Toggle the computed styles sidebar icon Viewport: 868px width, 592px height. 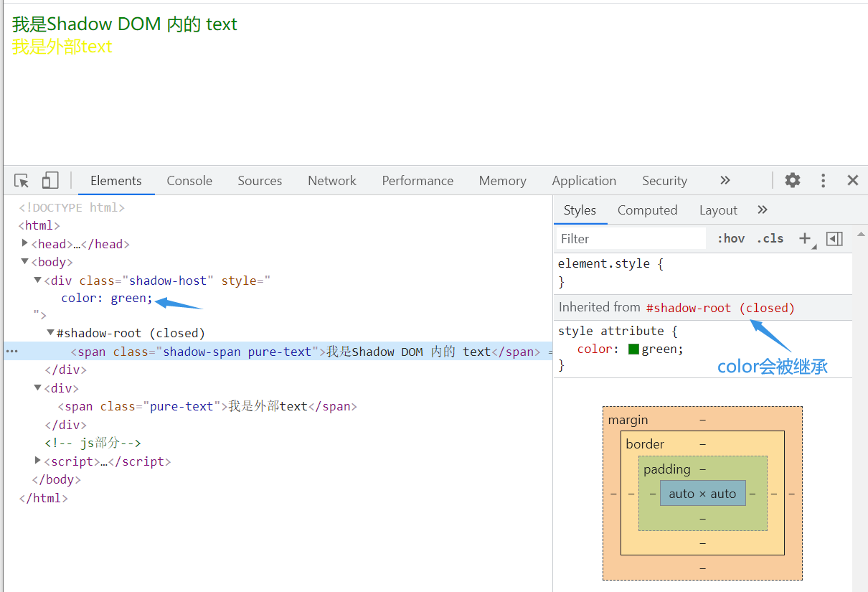click(834, 239)
